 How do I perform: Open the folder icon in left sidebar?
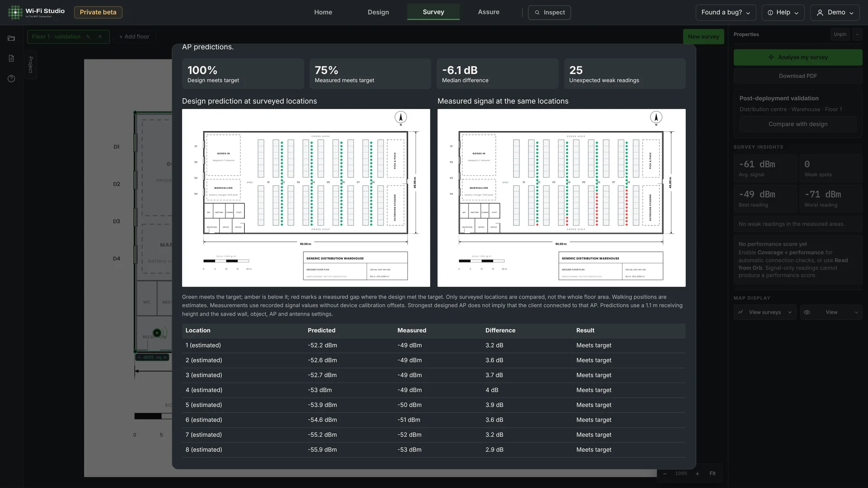click(11, 38)
